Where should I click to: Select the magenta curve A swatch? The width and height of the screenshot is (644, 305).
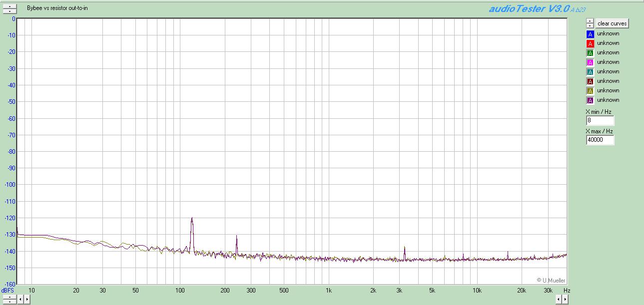click(x=590, y=62)
